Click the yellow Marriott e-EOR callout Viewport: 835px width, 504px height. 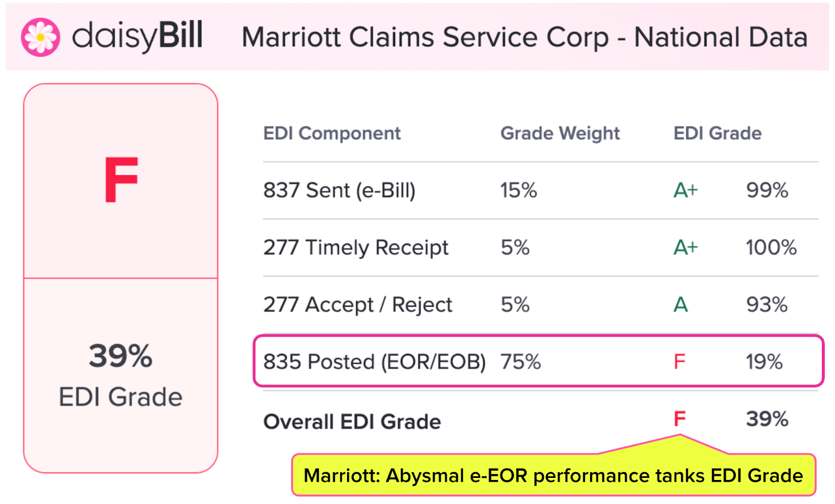tap(553, 475)
